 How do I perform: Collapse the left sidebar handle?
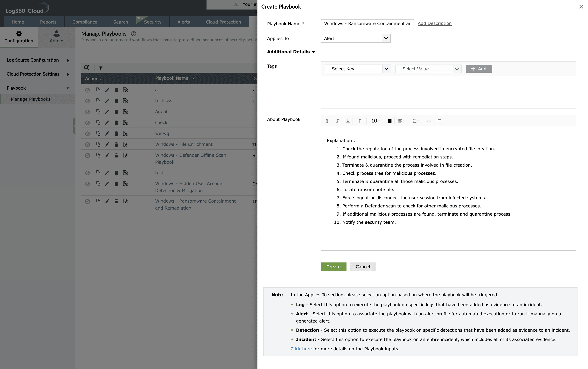pyautogui.click(x=74, y=126)
